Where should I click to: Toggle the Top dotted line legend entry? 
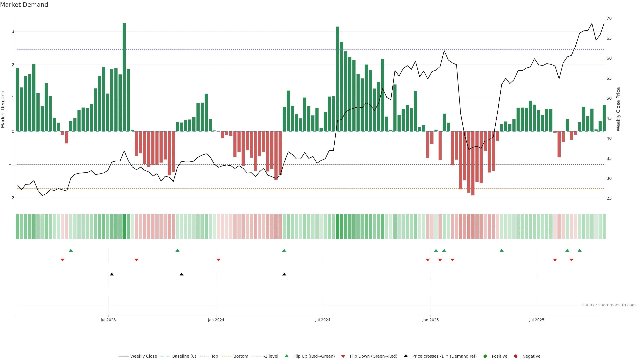tap(214, 356)
